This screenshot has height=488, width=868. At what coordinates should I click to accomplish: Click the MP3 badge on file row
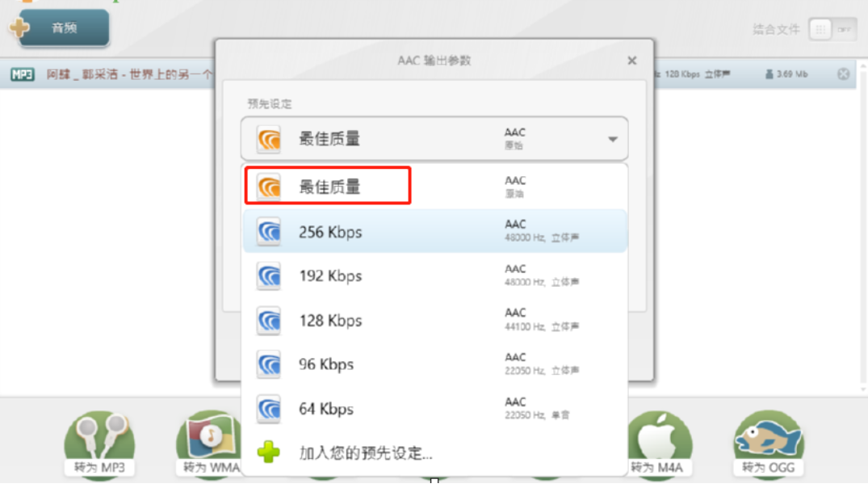point(22,74)
